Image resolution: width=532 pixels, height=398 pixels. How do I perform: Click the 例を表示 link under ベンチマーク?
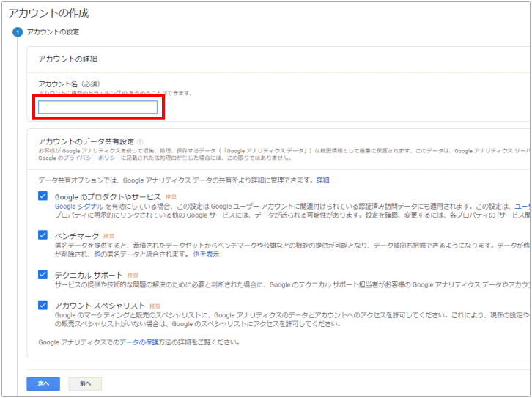pos(206,254)
